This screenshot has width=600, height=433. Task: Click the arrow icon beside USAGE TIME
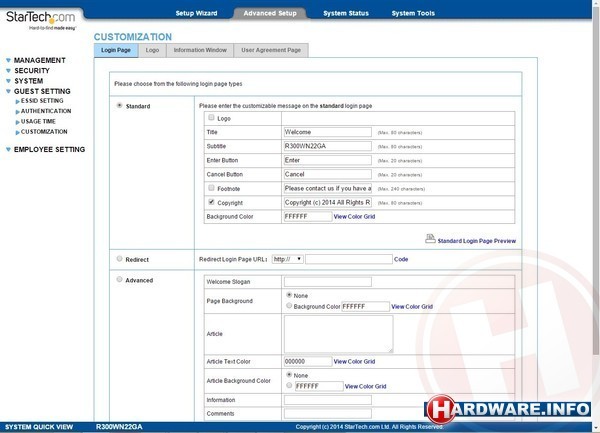[18, 122]
